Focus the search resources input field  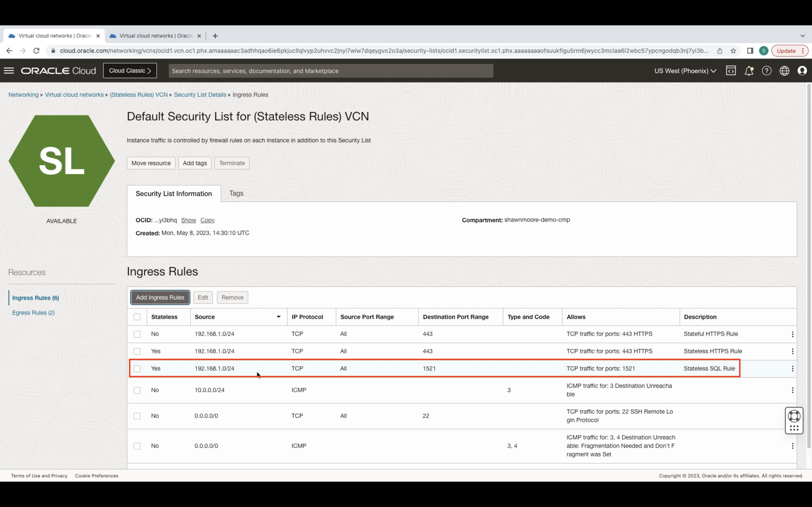330,71
